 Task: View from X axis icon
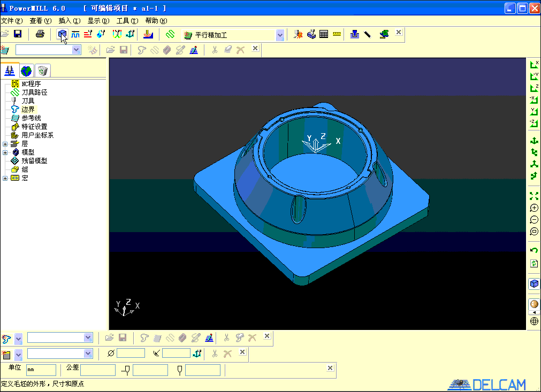pyautogui.click(x=534, y=65)
